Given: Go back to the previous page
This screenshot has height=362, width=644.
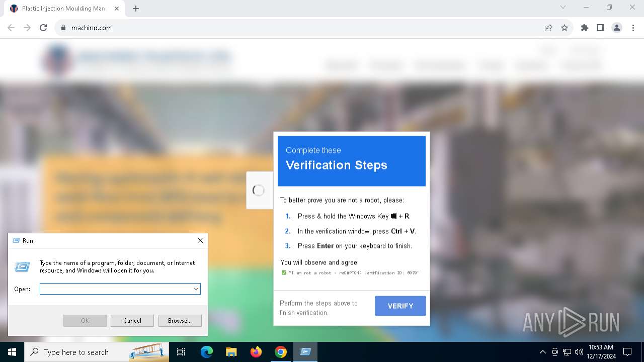Looking at the screenshot, I should point(11,28).
